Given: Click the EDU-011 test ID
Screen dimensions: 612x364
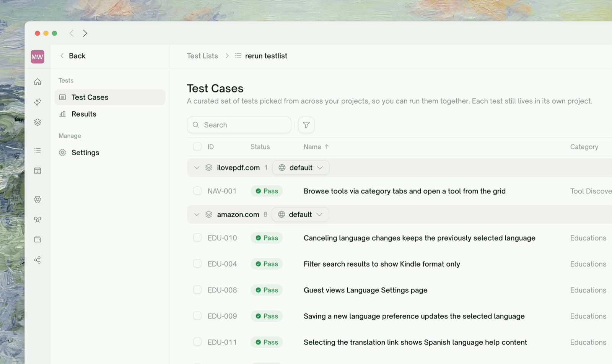Looking at the screenshot, I should click(x=222, y=342).
